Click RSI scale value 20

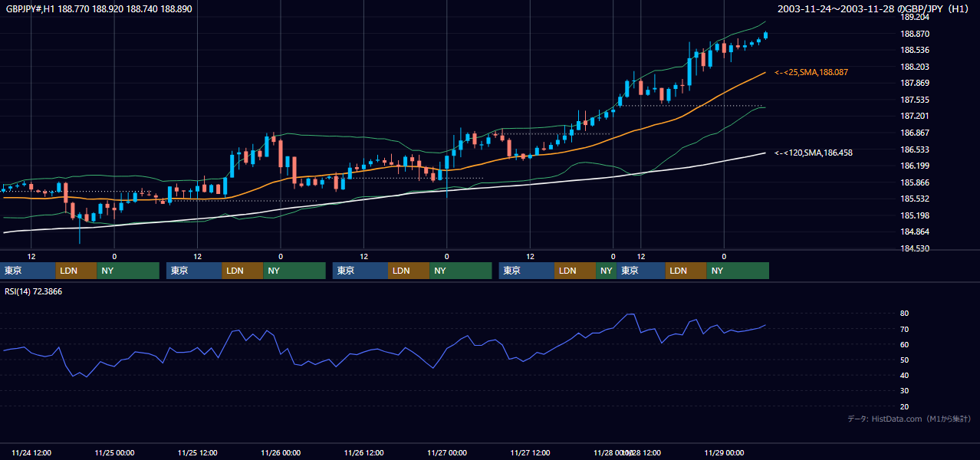point(904,406)
